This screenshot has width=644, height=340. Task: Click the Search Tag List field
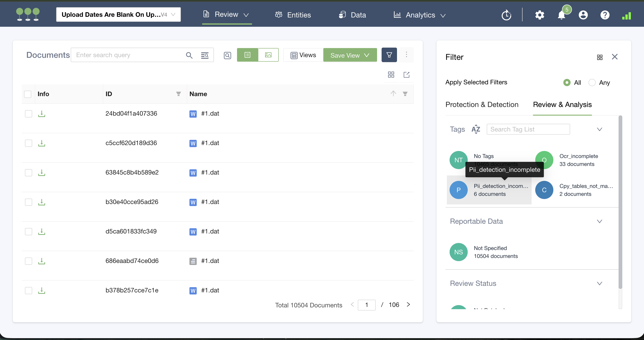click(528, 129)
